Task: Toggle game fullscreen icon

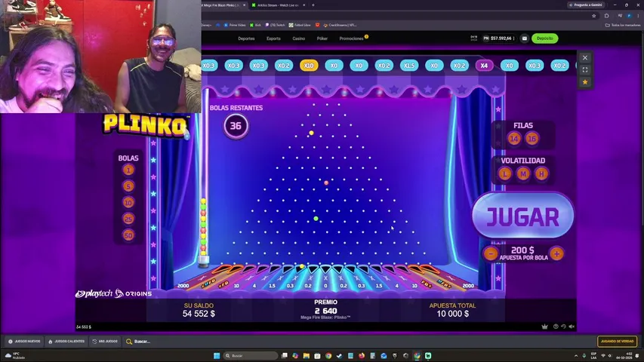Action: (585, 70)
